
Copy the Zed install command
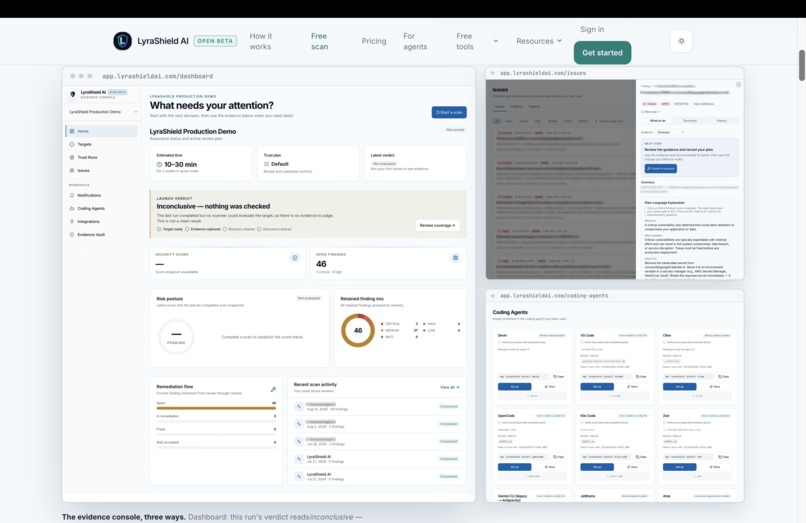[723, 457]
